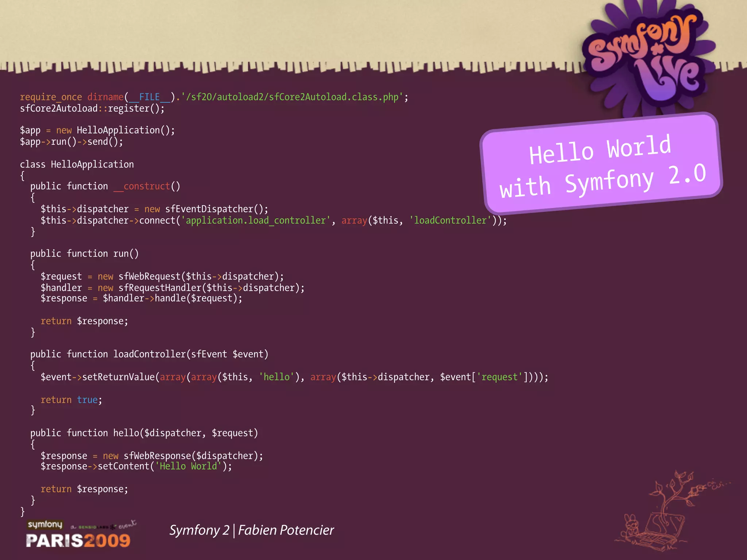
Task: Click the 'new sfEventDispatcher();' assignment line
Action: click(154, 209)
